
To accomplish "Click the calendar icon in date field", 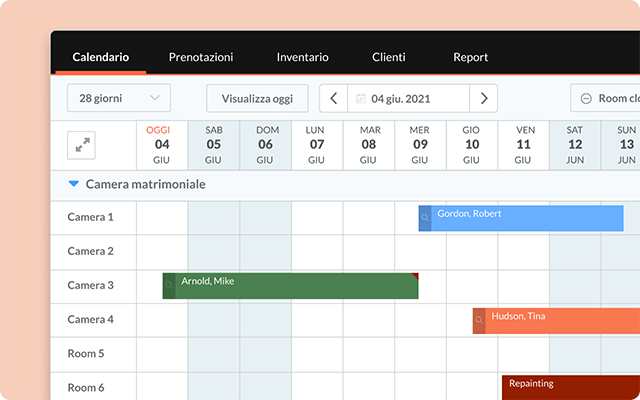I will 361,99.
